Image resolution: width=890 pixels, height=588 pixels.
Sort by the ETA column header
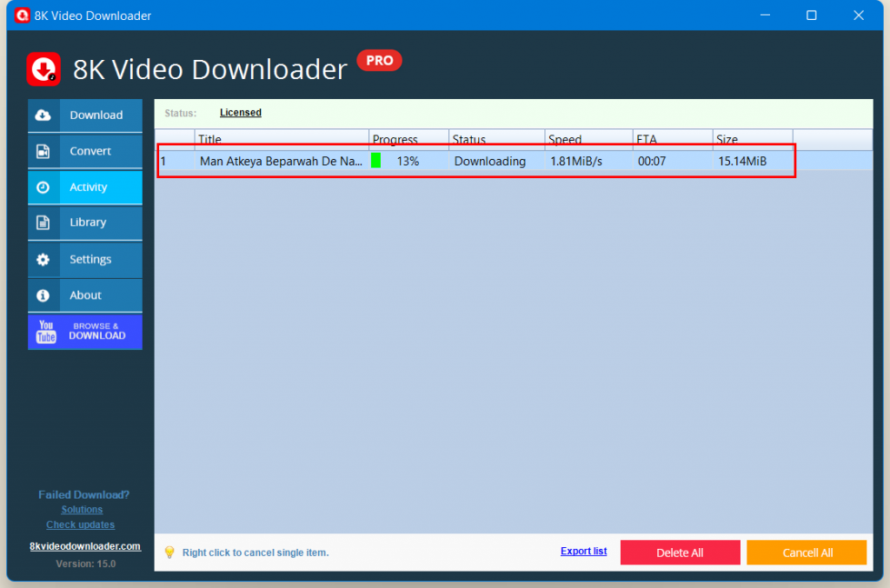coord(673,140)
